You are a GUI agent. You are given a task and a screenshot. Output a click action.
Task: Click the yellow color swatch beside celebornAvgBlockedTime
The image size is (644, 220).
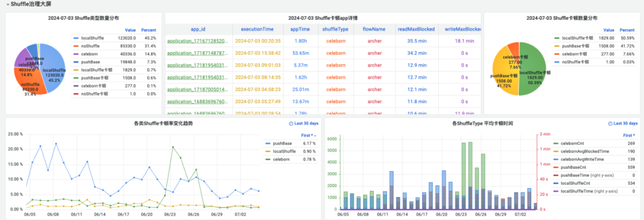click(556, 151)
